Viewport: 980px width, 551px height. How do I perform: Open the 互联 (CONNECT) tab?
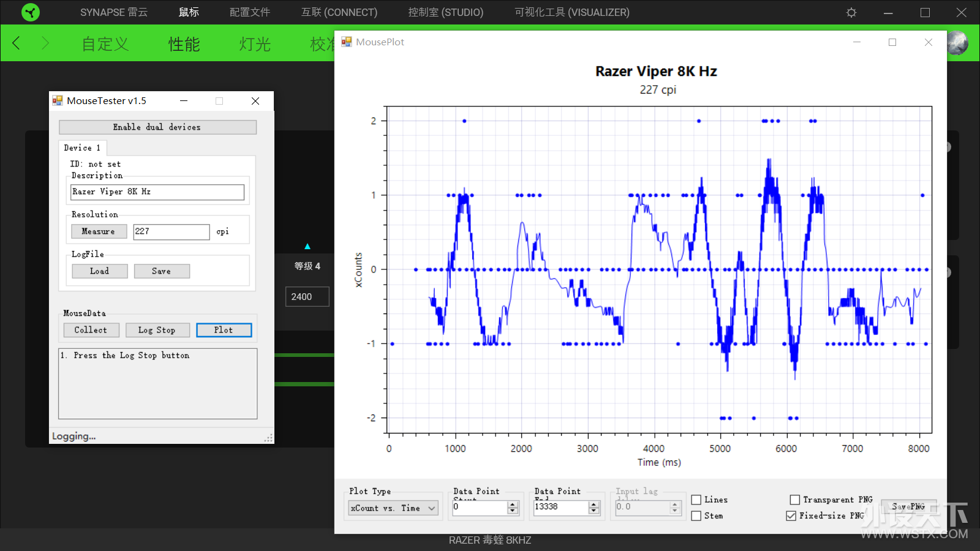click(339, 12)
